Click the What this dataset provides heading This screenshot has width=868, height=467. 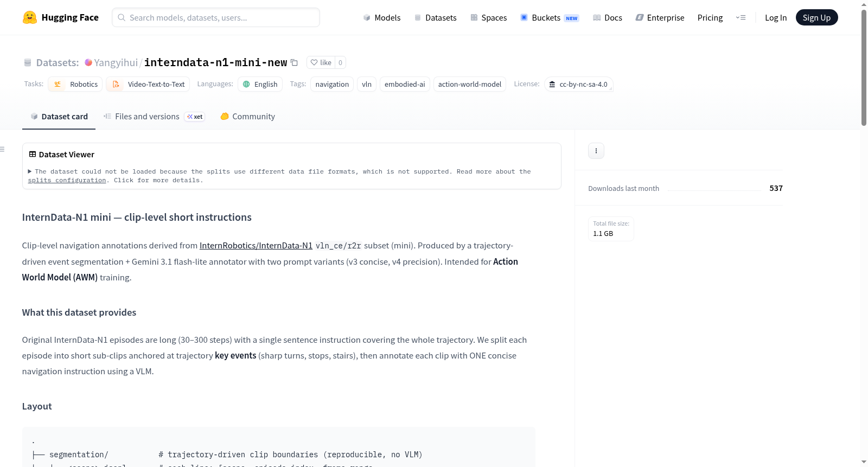pyautogui.click(x=79, y=312)
